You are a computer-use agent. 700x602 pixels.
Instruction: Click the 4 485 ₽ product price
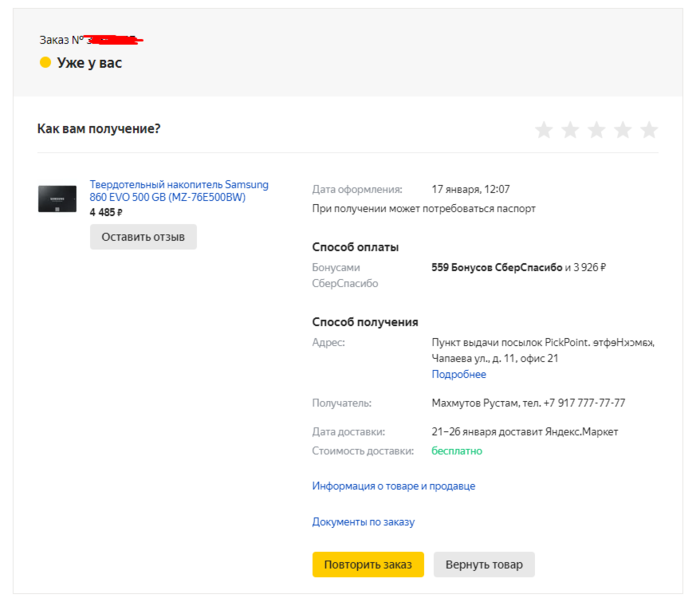tap(106, 212)
